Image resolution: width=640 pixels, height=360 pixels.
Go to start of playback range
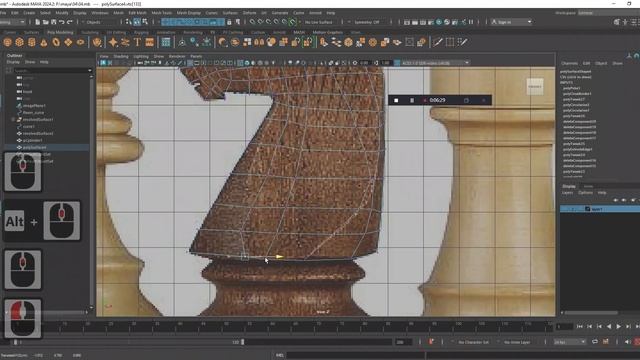(580, 327)
